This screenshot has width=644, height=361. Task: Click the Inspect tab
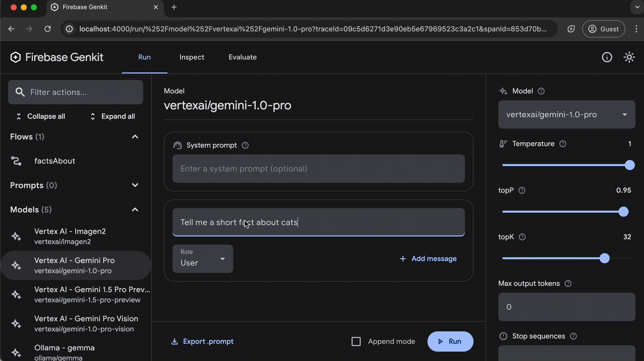(x=191, y=57)
